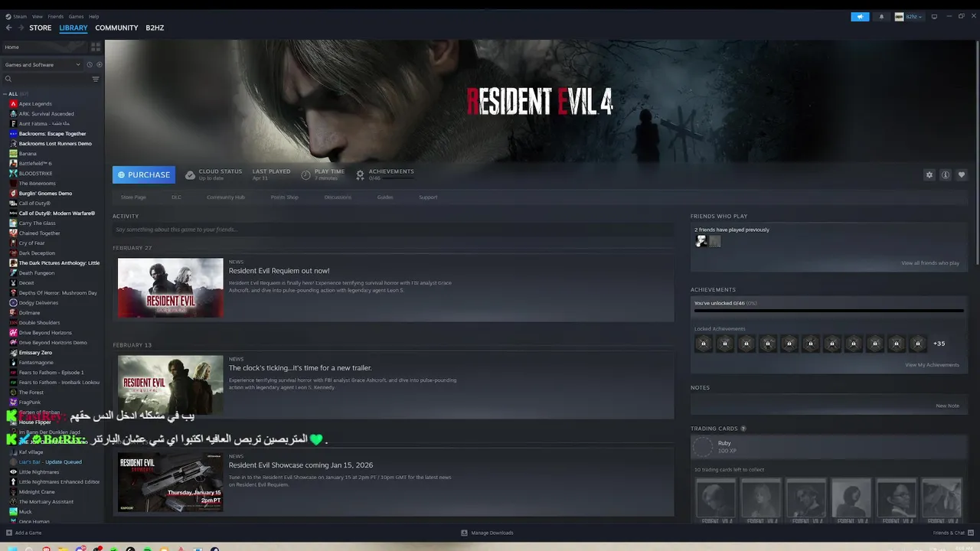980x551 pixels.
Task: Expand the B2hz account dropdown
Action: click(x=909, y=16)
